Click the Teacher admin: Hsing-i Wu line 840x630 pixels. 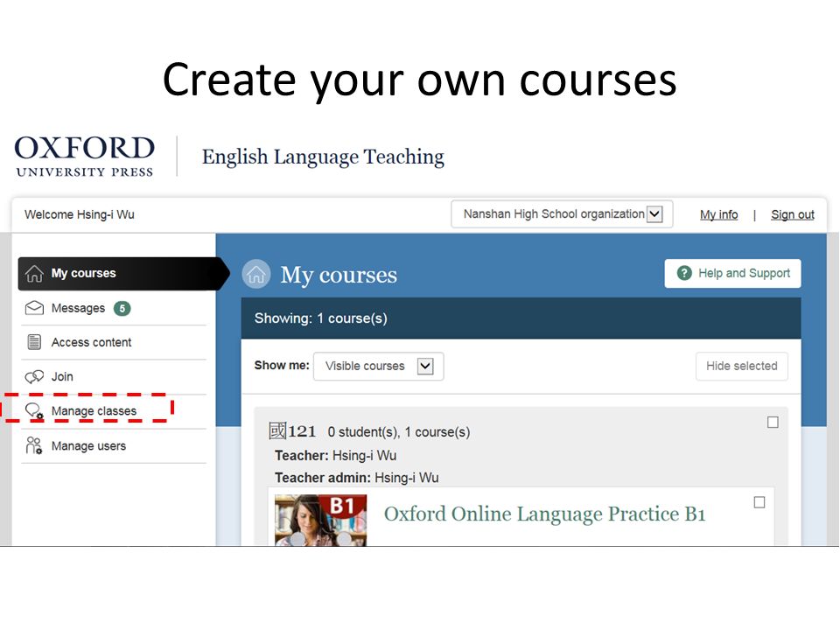pos(356,478)
